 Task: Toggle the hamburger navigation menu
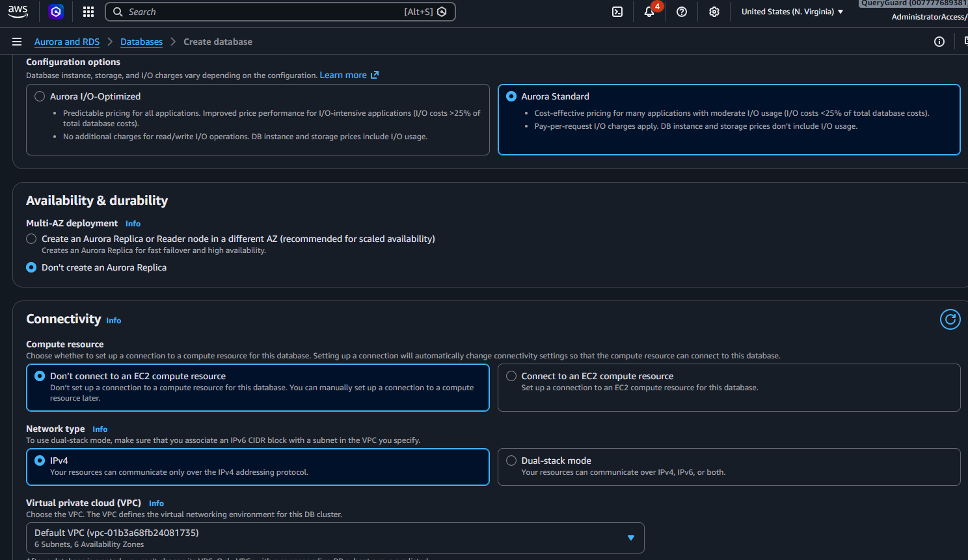tap(17, 42)
